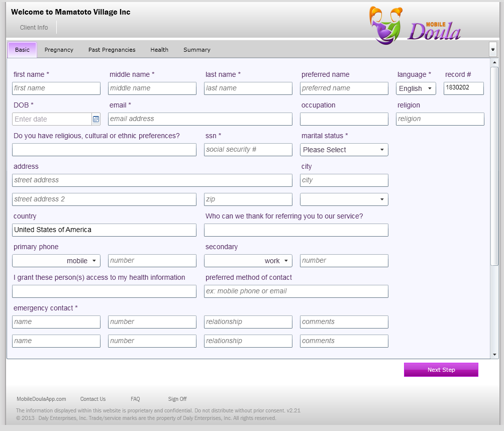Open the Health tab

point(159,50)
